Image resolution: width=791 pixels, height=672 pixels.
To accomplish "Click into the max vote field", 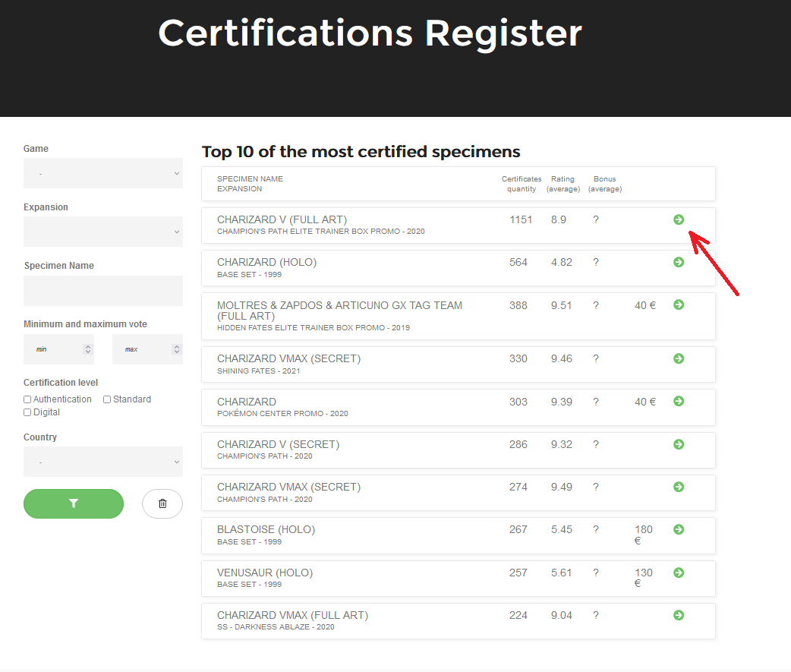I will (x=147, y=349).
